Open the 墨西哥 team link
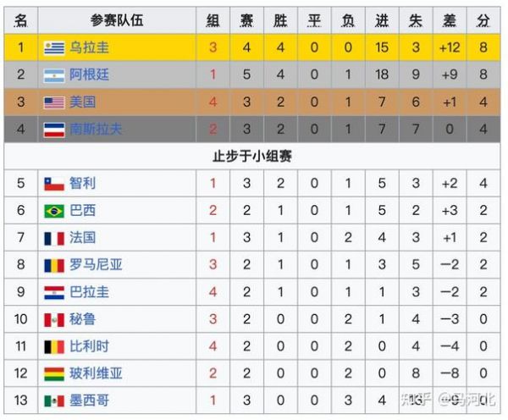Image resolution: width=508 pixels, height=420 pixels. [89, 401]
